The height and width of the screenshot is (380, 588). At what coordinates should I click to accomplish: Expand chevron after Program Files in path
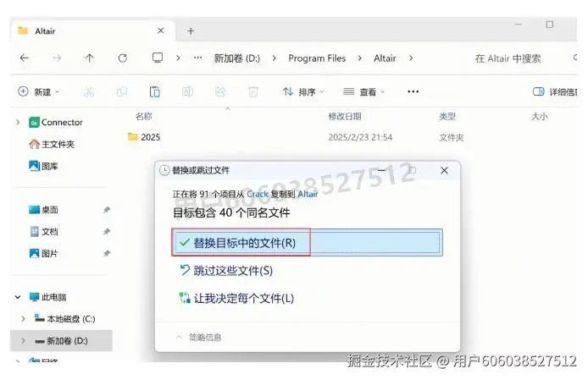click(x=359, y=58)
